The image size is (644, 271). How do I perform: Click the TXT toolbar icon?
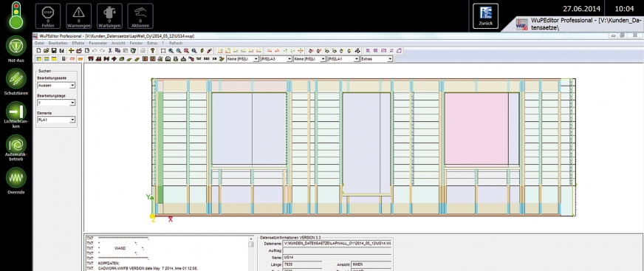tap(199, 59)
